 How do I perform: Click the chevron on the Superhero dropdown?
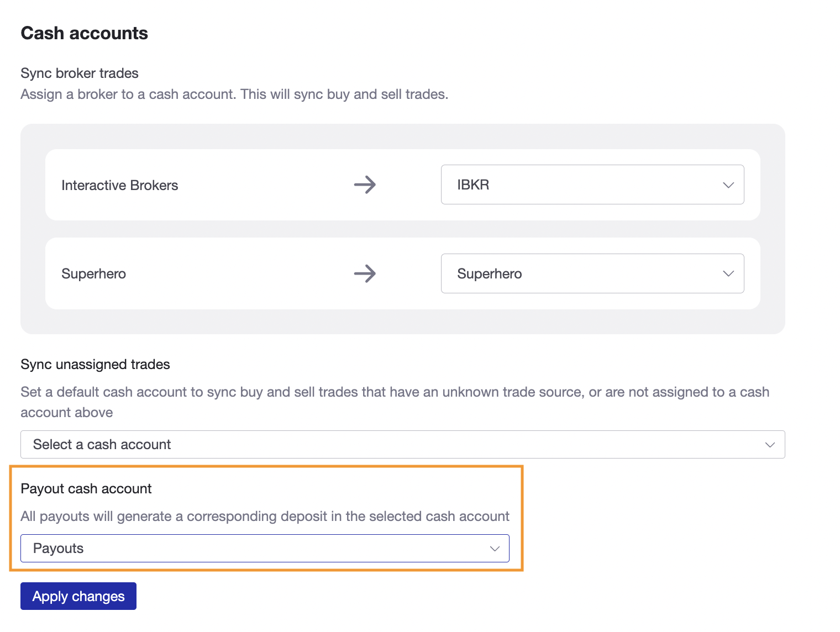(728, 273)
